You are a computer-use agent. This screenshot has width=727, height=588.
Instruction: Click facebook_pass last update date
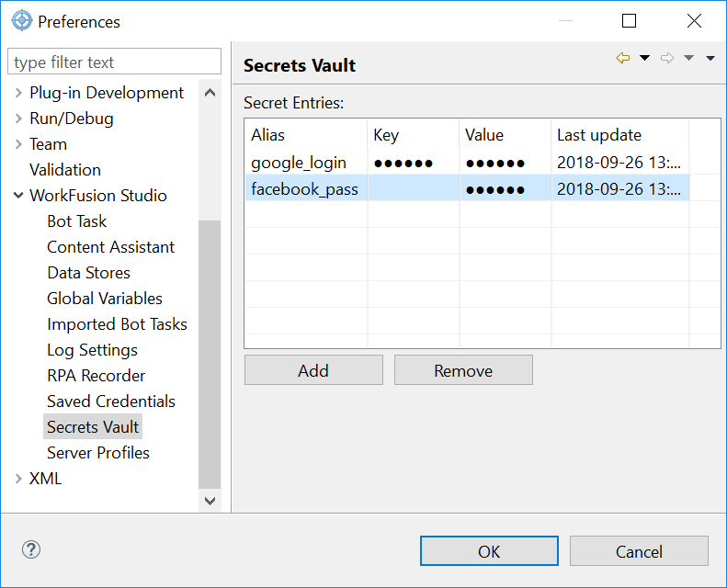click(x=620, y=189)
